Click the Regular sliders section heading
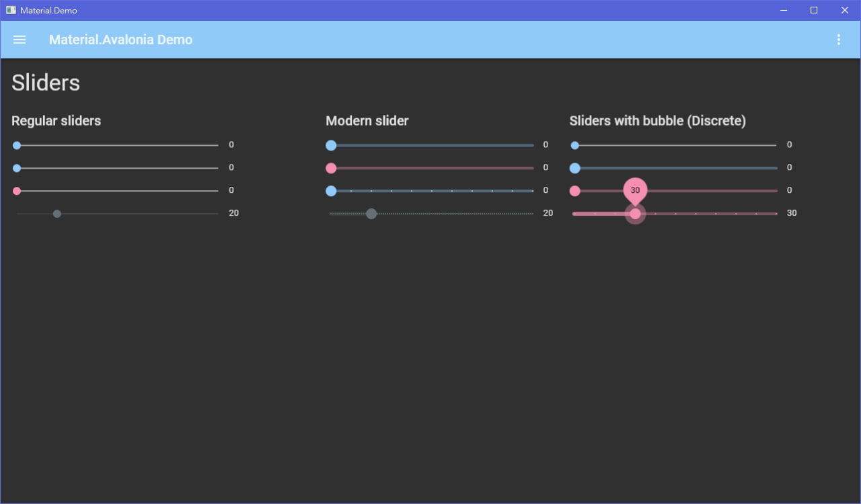 (x=57, y=121)
